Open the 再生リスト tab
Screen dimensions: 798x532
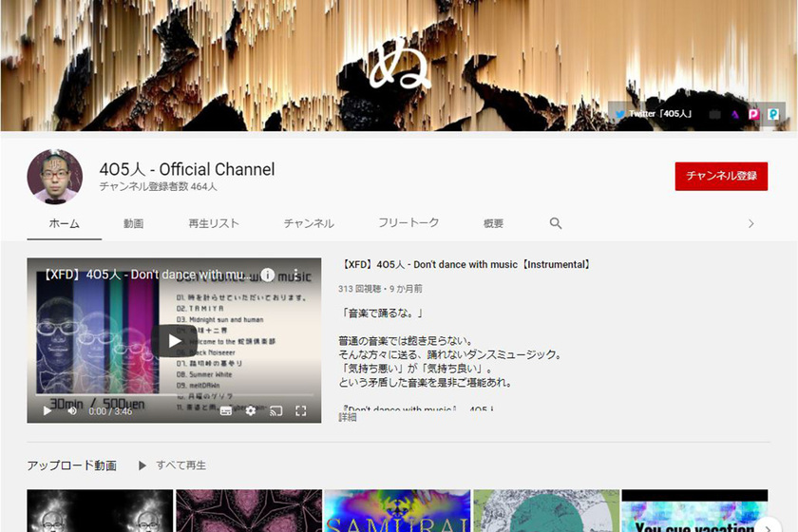(214, 223)
